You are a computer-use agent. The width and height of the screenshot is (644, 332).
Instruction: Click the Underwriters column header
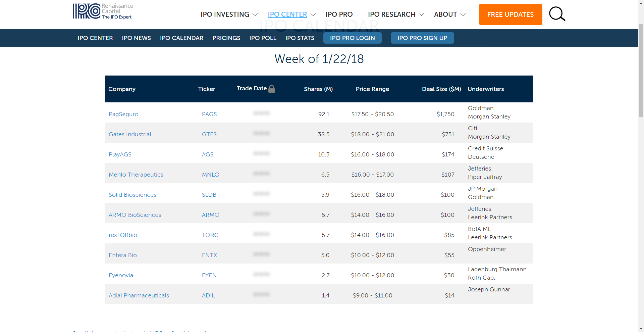click(486, 89)
